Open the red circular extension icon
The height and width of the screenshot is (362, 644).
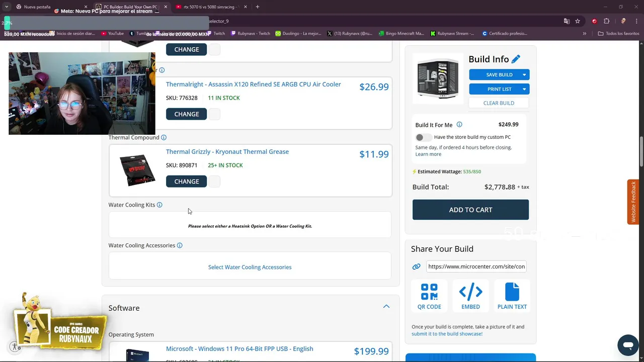(594, 21)
